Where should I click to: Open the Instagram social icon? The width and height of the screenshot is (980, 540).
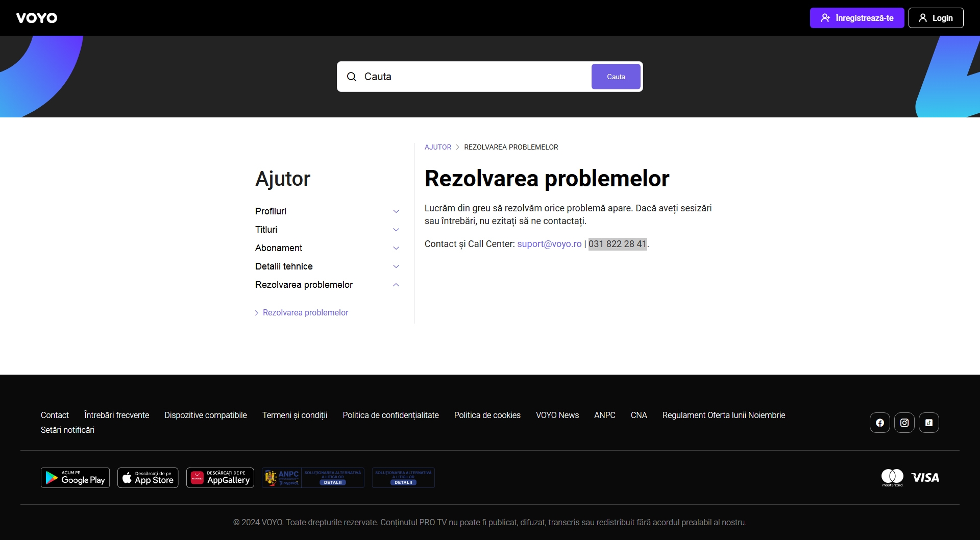pyautogui.click(x=904, y=423)
